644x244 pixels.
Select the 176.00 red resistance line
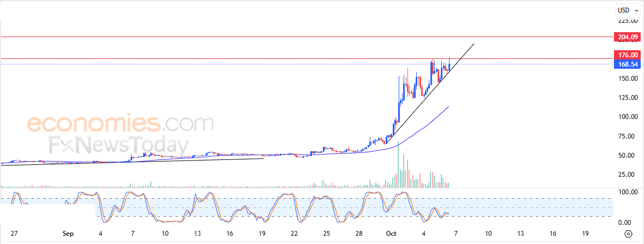306,59
